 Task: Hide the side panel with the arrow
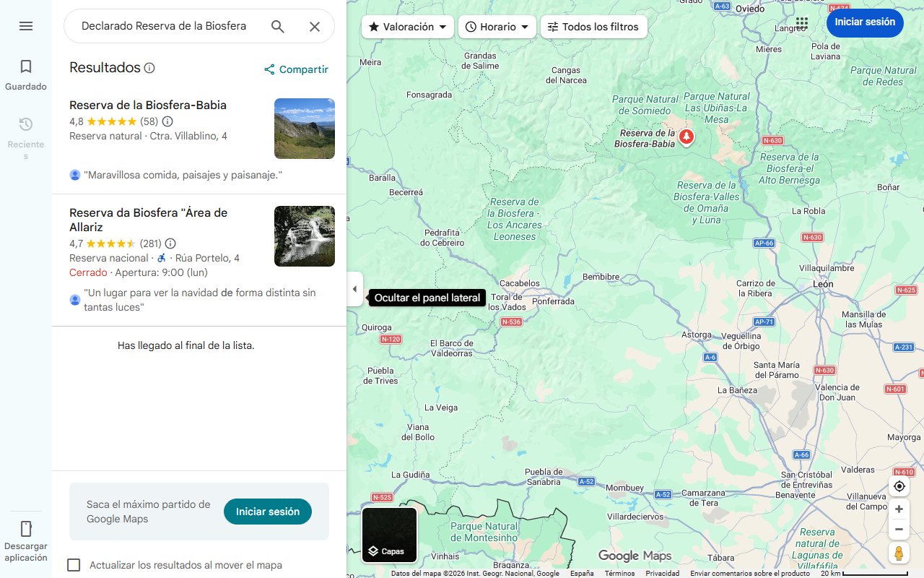pos(354,289)
